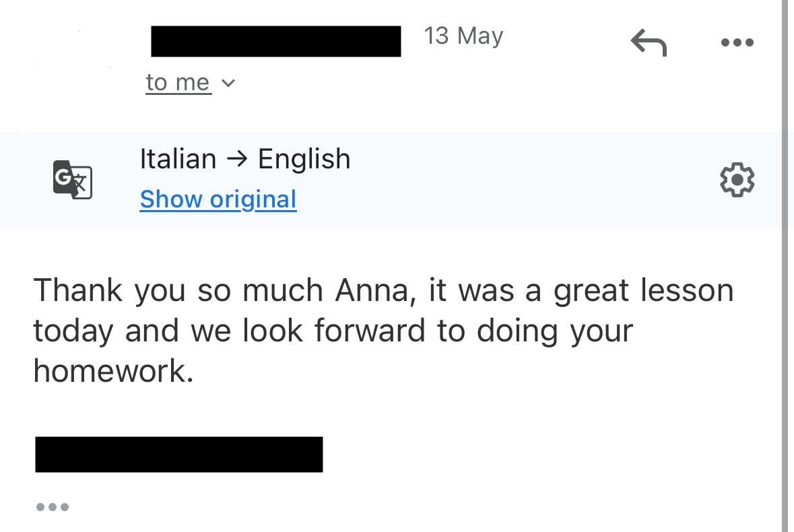The width and height of the screenshot is (794, 532).
Task: Click the reply arrow icon
Action: tap(649, 43)
